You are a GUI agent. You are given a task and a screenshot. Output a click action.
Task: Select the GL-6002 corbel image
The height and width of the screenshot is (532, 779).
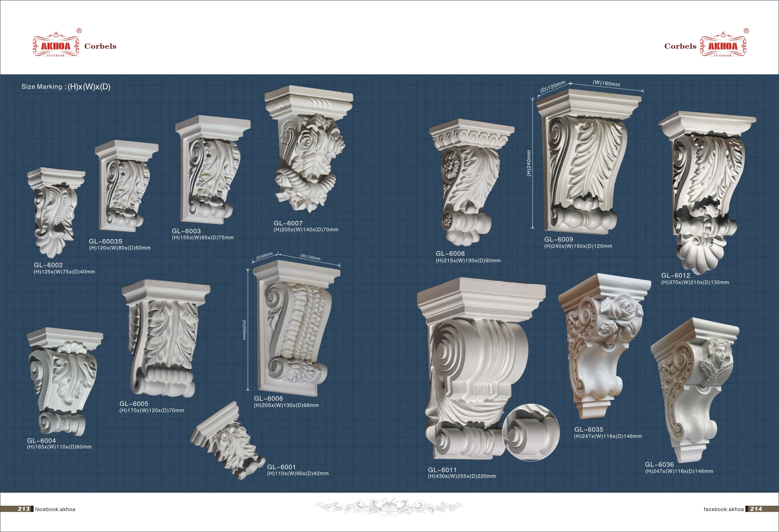coord(56,212)
